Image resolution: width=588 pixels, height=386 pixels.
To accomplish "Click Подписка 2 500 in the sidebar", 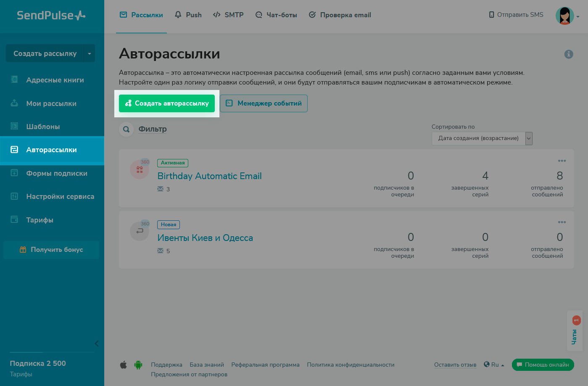I will 38,363.
